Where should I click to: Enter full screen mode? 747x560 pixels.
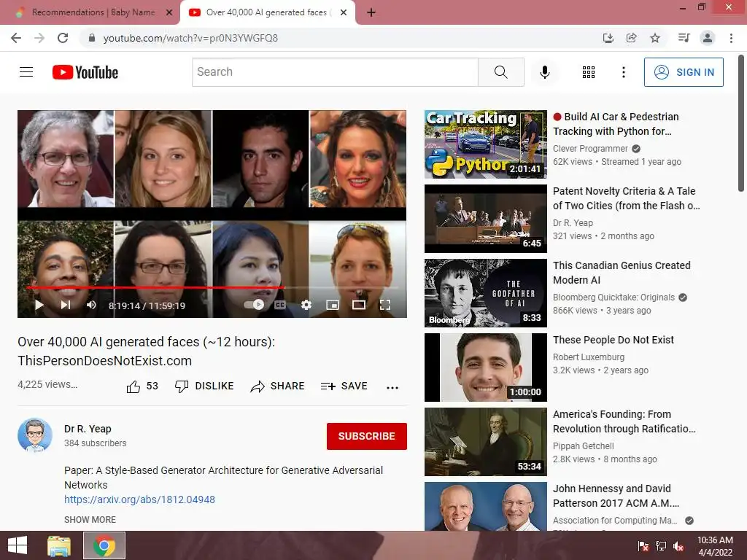pos(385,305)
